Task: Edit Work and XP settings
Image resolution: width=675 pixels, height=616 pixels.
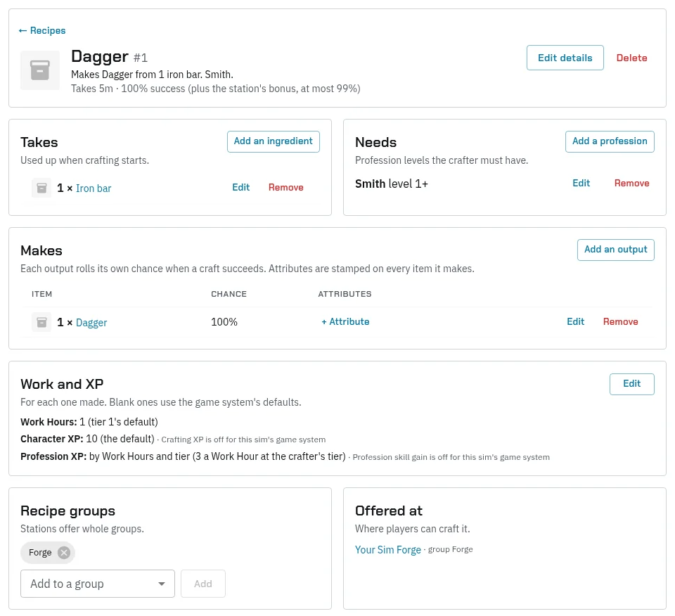Action: point(631,384)
